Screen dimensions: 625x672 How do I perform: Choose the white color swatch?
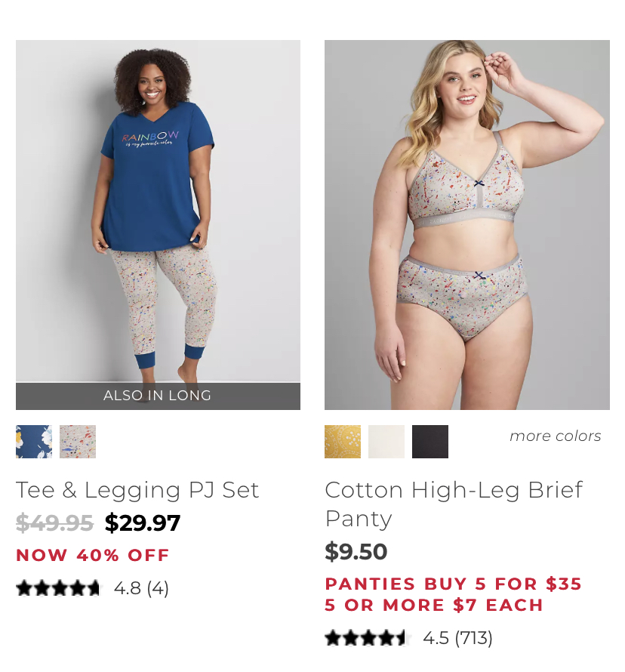coord(386,442)
